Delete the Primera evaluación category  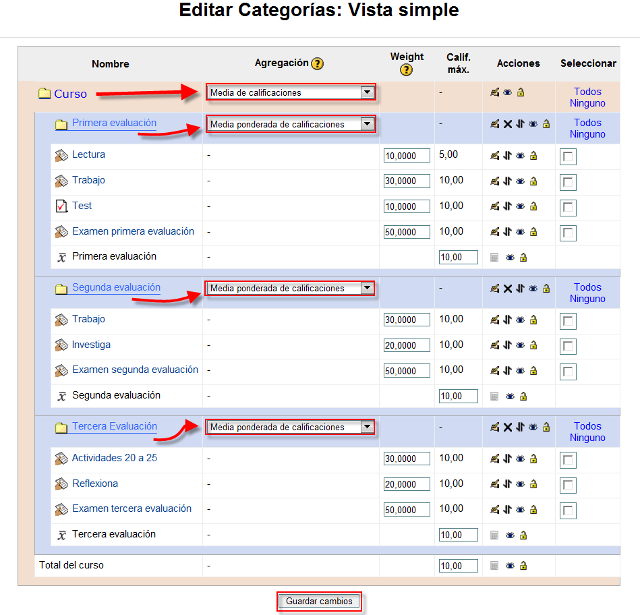point(507,125)
